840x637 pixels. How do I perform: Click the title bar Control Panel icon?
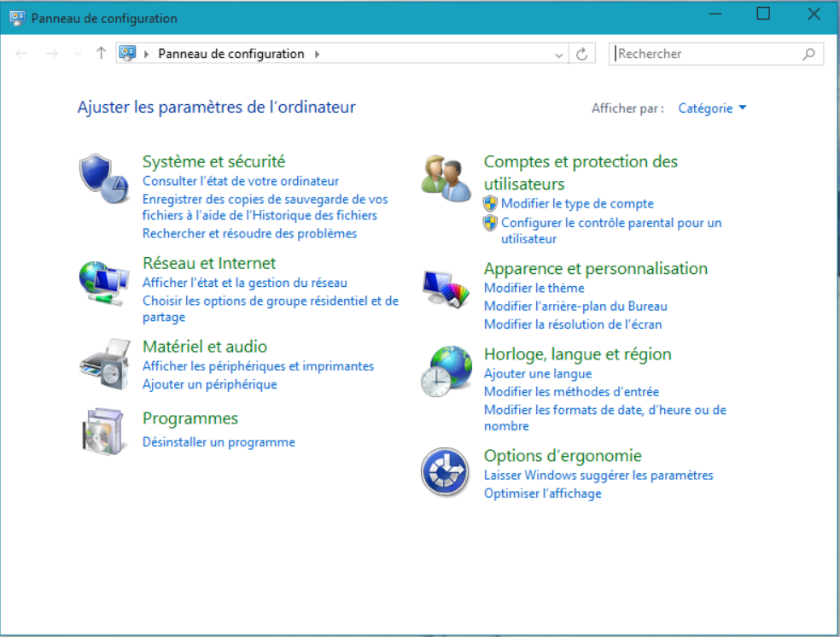17,18
